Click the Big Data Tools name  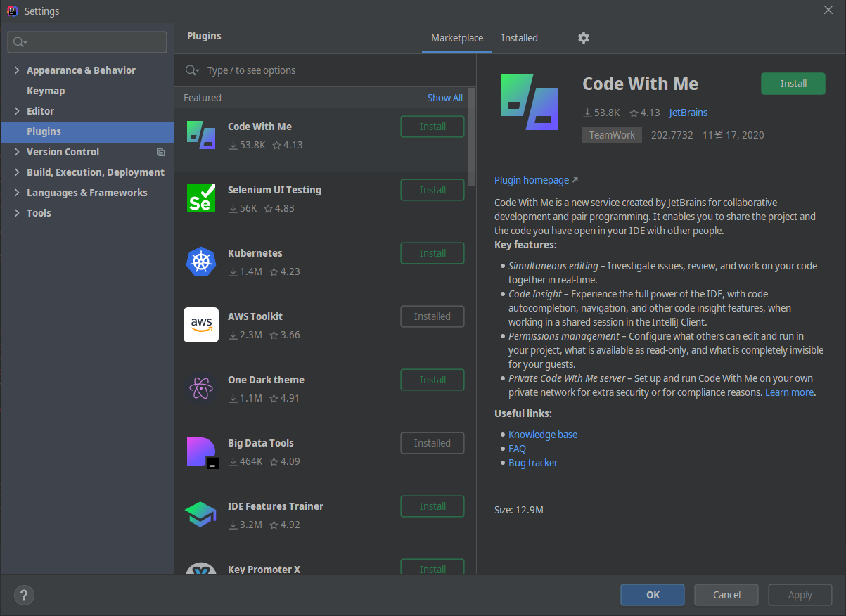point(261,443)
